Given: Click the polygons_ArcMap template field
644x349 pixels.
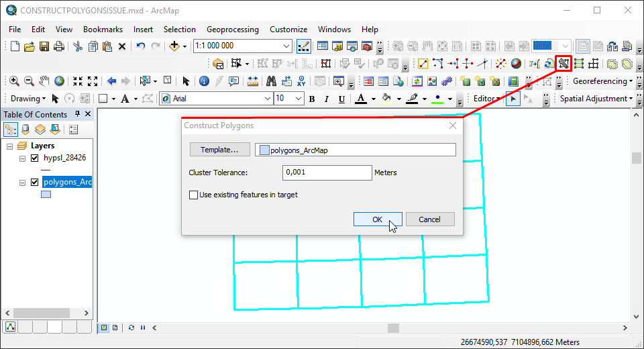Looking at the screenshot, I should pyautogui.click(x=356, y=150).
